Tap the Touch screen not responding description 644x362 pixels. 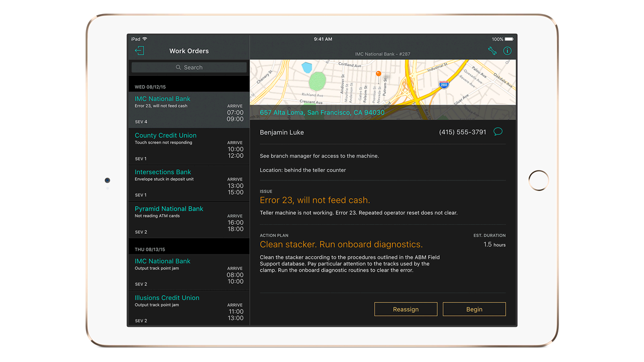point(164,142)
